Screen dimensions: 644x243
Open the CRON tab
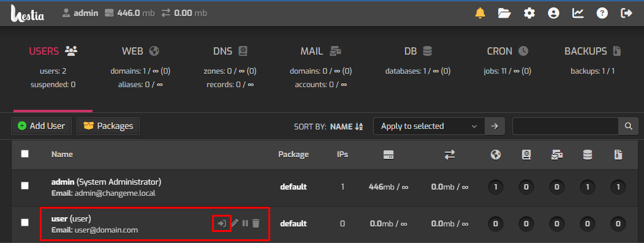click(x=507, y=51)
